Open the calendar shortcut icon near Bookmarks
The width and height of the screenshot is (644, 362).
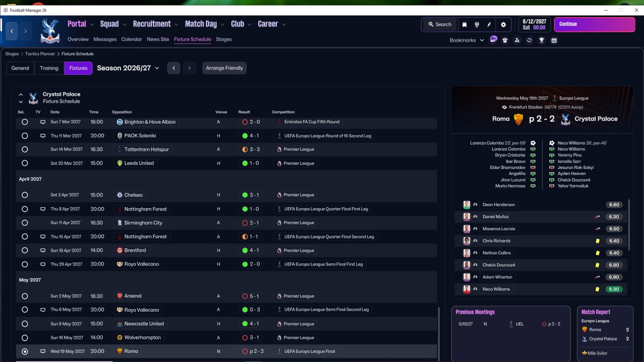tap(554, 40)
